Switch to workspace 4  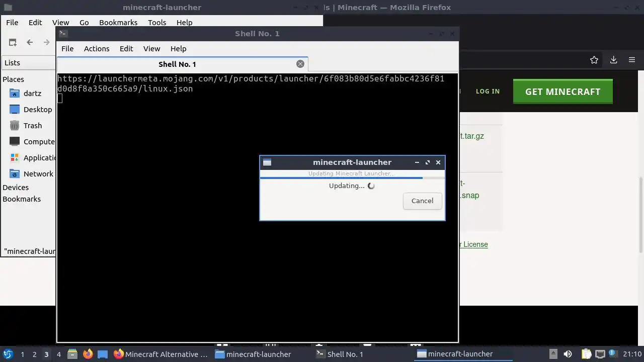58,354
